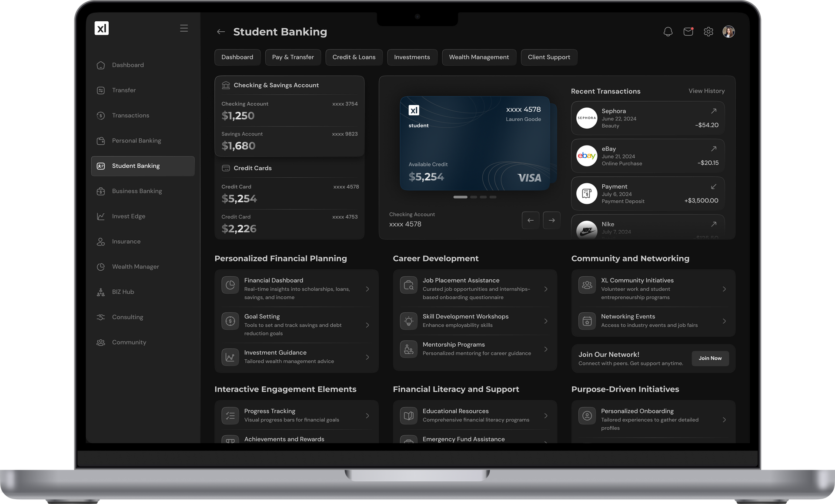Click the Nike transaction arrow icon
The height and width of the screenshot is (504, 835).
714,224
